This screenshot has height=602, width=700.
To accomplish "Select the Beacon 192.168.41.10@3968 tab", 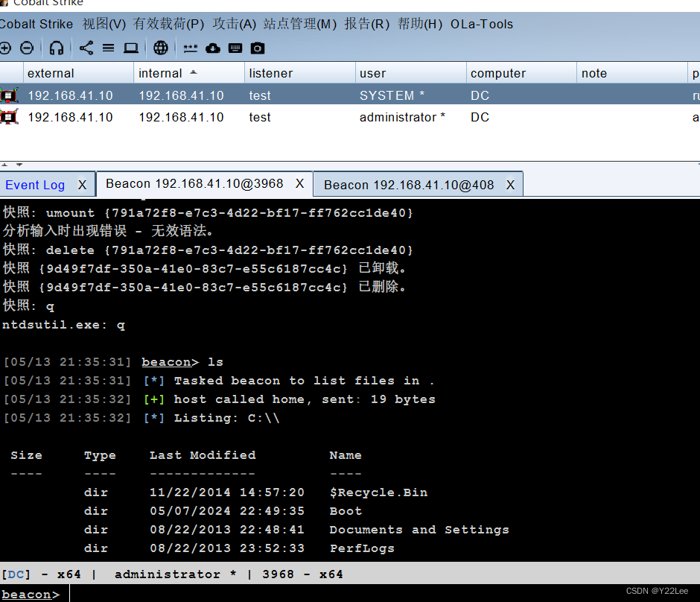I will tap(194, 183).
